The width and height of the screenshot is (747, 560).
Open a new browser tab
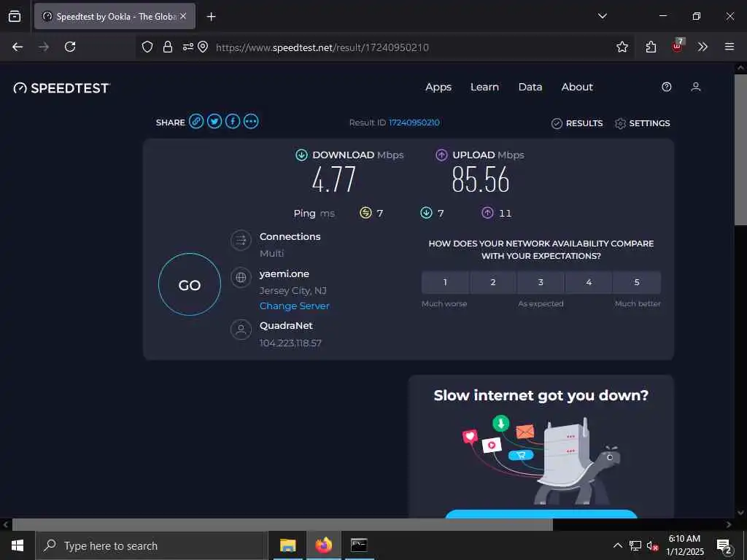[x=211, y=17]
